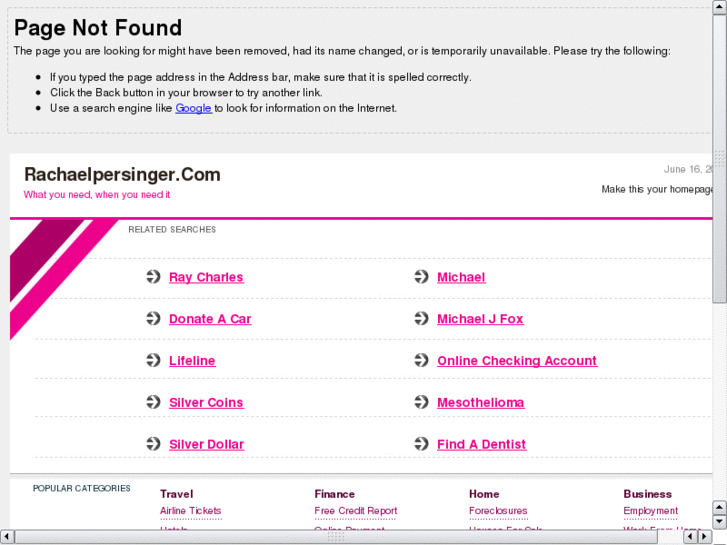Click the vertical scrollbar down arrow
Image resolution: width=727 pixels, height=545 pixels.
point(719,521)
